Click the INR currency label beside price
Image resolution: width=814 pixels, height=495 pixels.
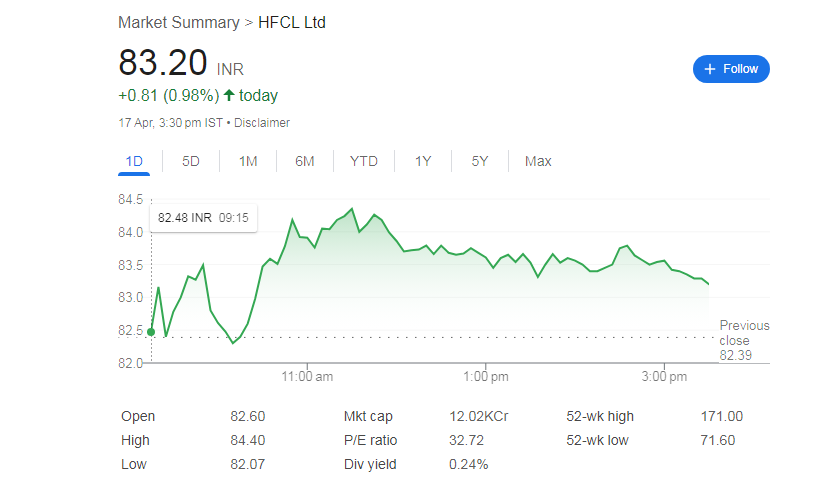230,70
